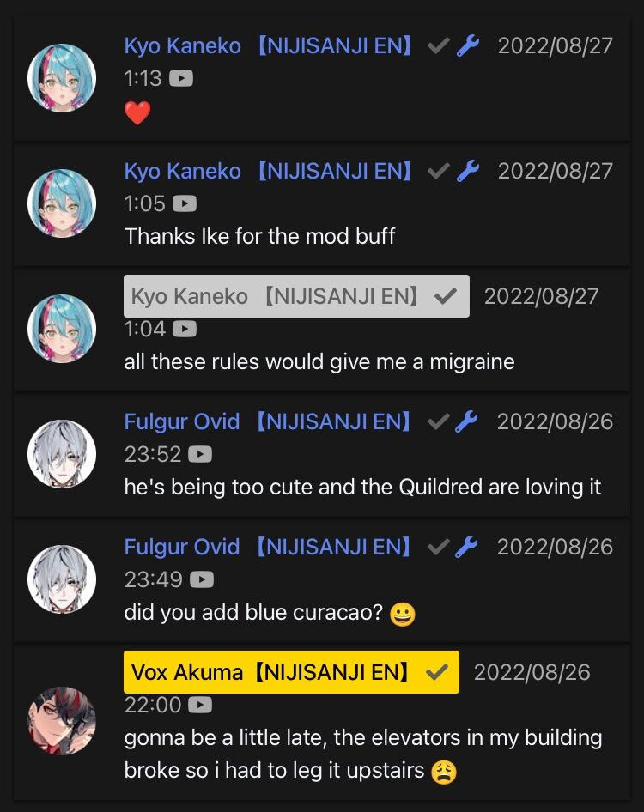Open Vox Akuma's profile avatar
This screenshot has height=812, width=644.
coord(62,721)
